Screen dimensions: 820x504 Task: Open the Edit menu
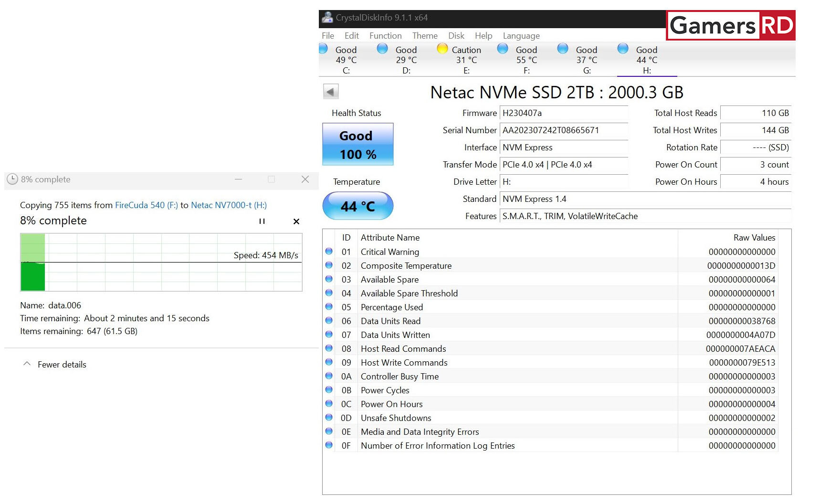(352, 36)
